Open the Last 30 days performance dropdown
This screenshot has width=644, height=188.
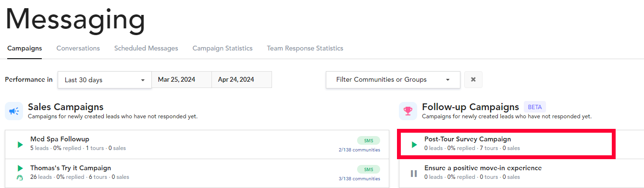click(x=105, y=80)
